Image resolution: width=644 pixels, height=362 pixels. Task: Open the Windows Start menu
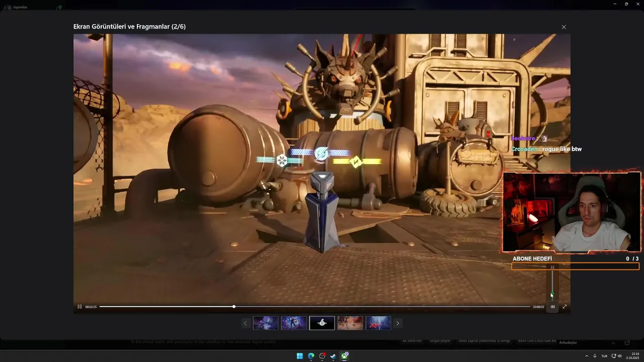[x=300, y=356]
